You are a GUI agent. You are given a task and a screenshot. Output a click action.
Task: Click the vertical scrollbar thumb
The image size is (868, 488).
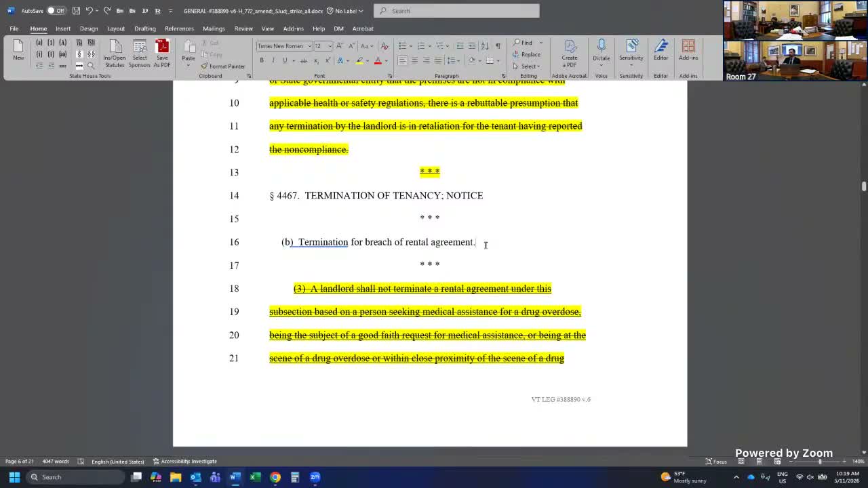click(863, 186)
